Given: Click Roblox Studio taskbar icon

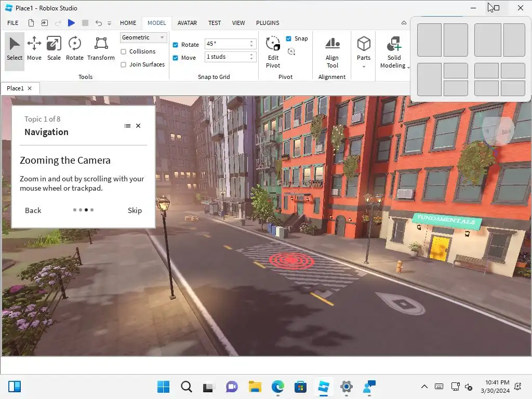Looking at the screenshot, I should click(x=324, y=387).
